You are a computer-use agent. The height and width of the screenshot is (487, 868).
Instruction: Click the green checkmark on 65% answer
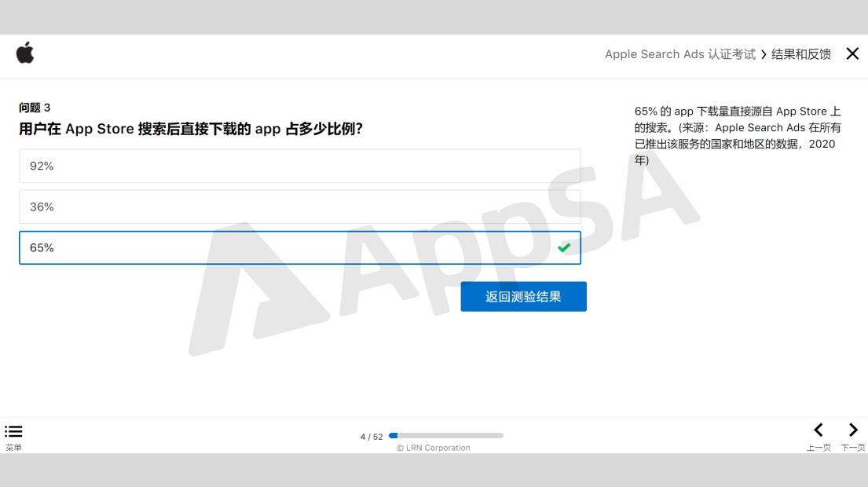[564, 247]
